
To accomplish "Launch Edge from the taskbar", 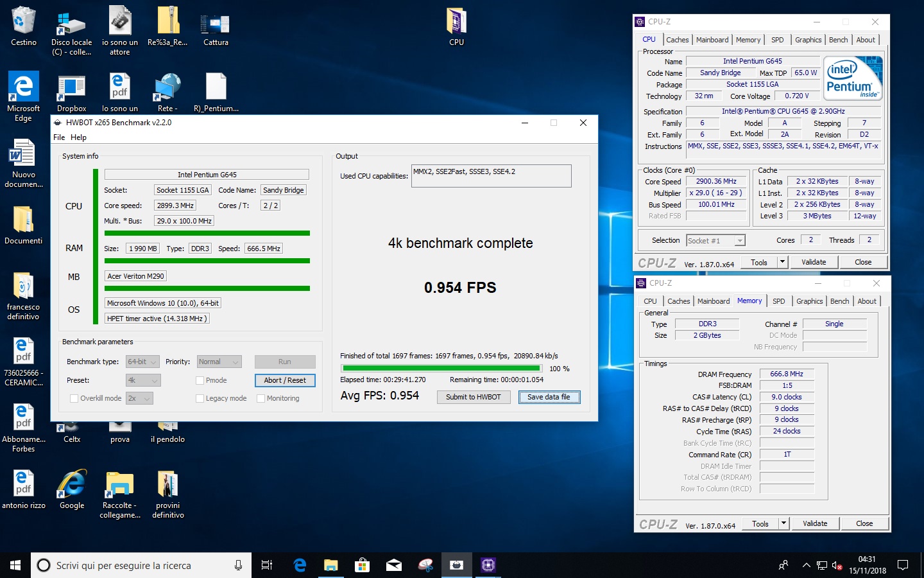I will [x=300, y=565].
